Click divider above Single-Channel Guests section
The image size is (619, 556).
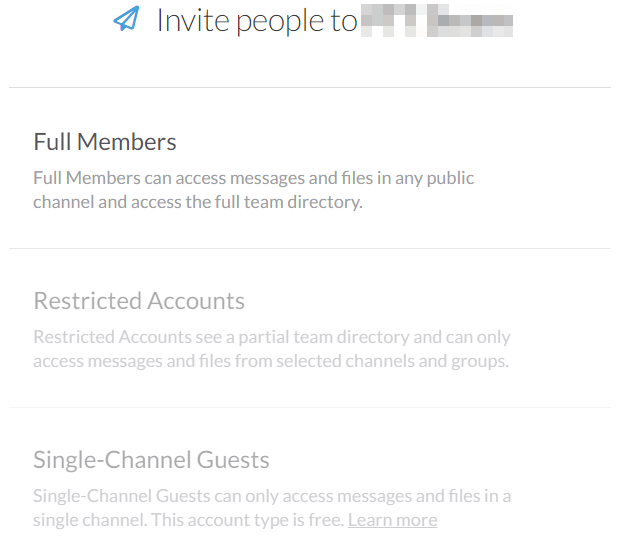[309, 407]
